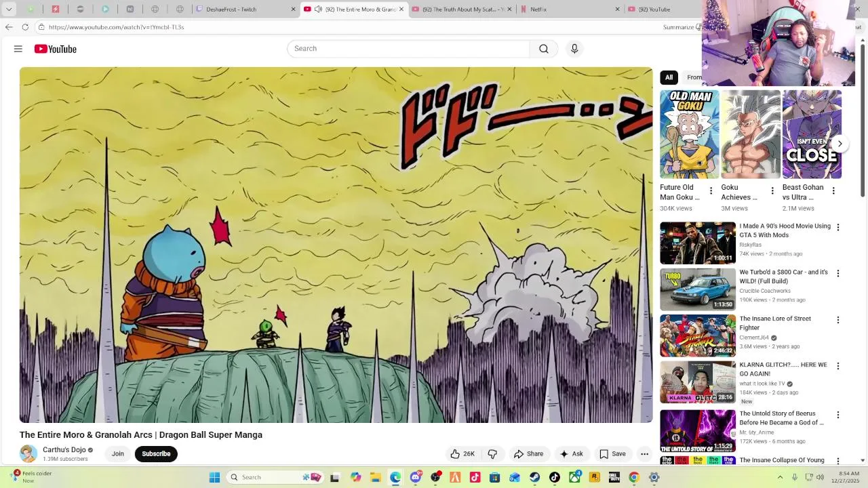Viewport: 868px width, 488px height.
Task: Dislike the video with the thumbs-down
Action: [493, 454]
